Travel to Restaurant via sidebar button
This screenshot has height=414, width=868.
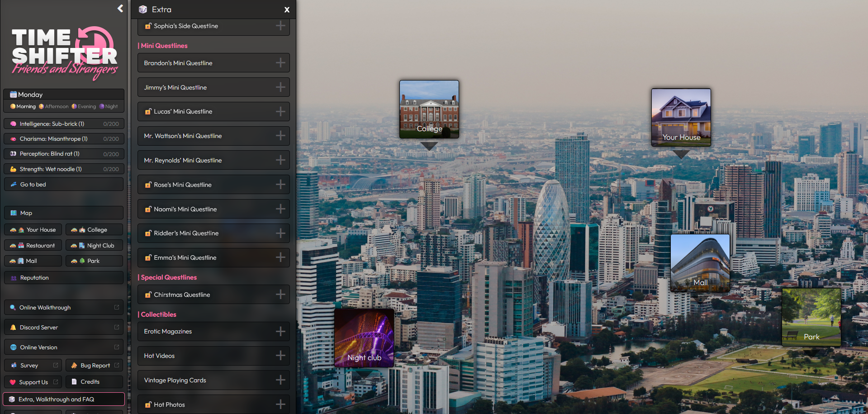point(33,245)
